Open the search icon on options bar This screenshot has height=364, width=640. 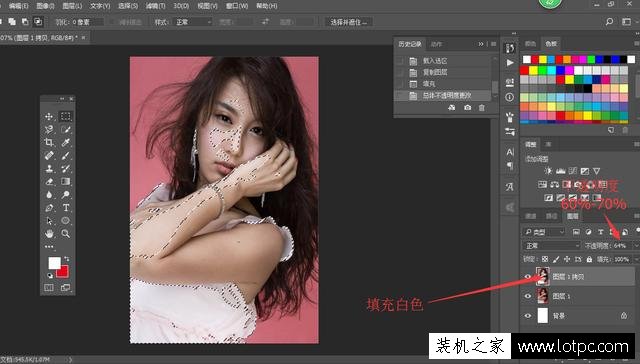pos(609,22)
